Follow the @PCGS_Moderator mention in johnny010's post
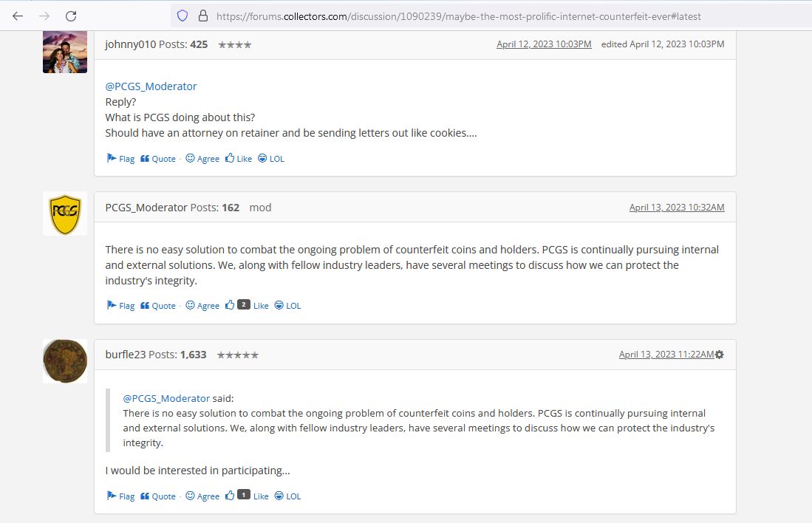Viewport: 812px width, 523px height. click(x=151, y=86)
